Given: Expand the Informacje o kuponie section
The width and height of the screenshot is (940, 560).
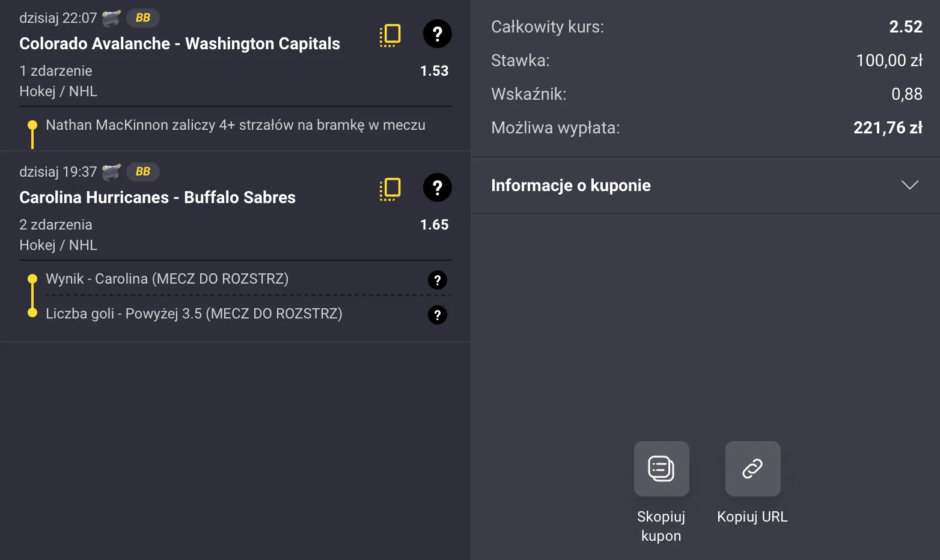Looking at the screenshot, I should tap(909, 185).
